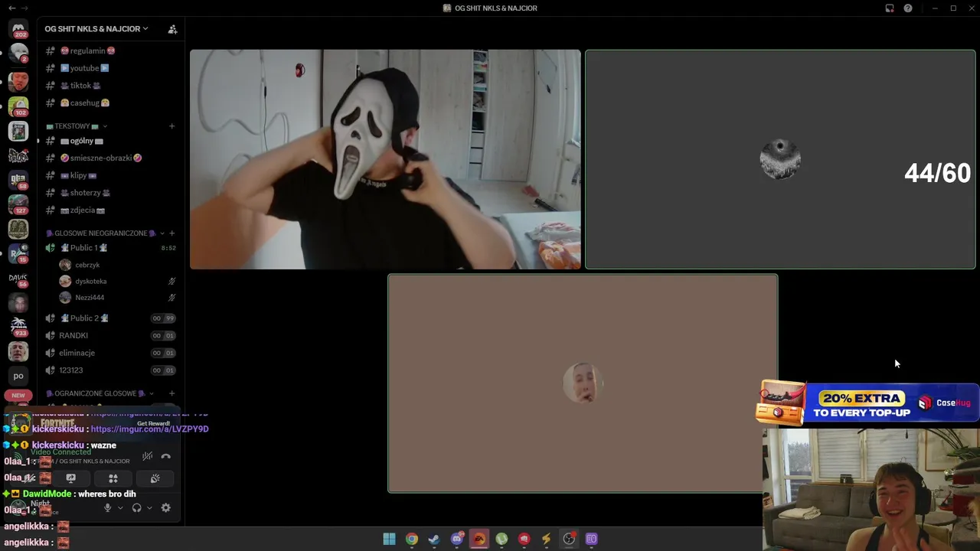This screenshot has width=980, height=551.
Task: Open the imgur.com/a/LVZPY9D link in chat overlay
Action: coord(149,429)
